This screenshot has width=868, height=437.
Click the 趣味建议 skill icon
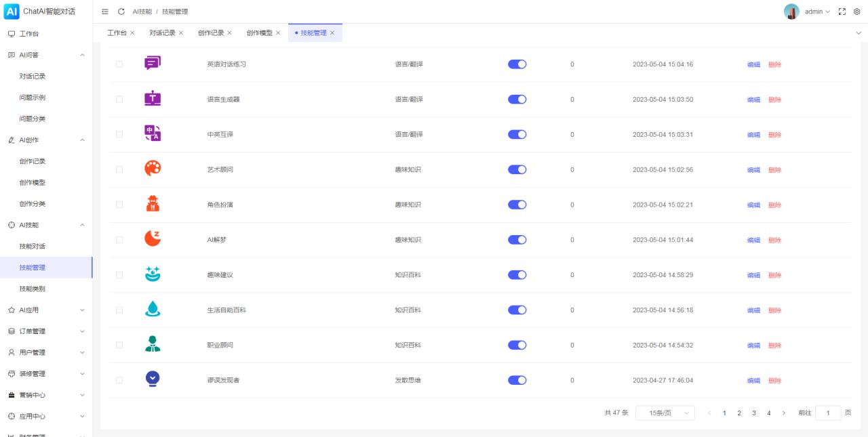pos(153,274)
